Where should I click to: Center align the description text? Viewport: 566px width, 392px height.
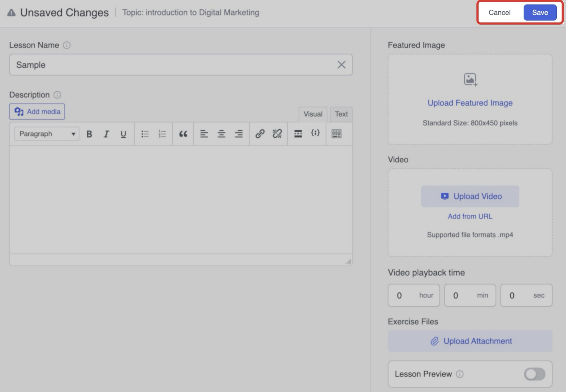[221, 134]
